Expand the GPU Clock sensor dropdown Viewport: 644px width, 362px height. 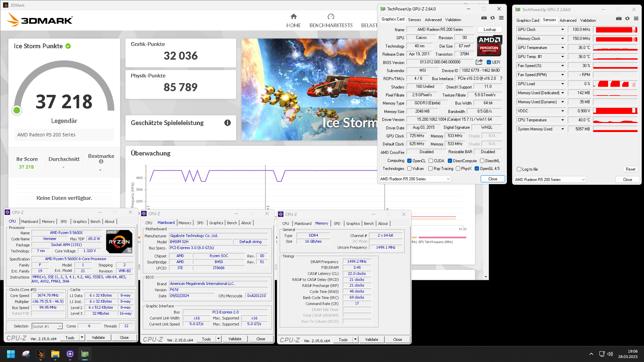pyautogui.click(x=562, y=29)
